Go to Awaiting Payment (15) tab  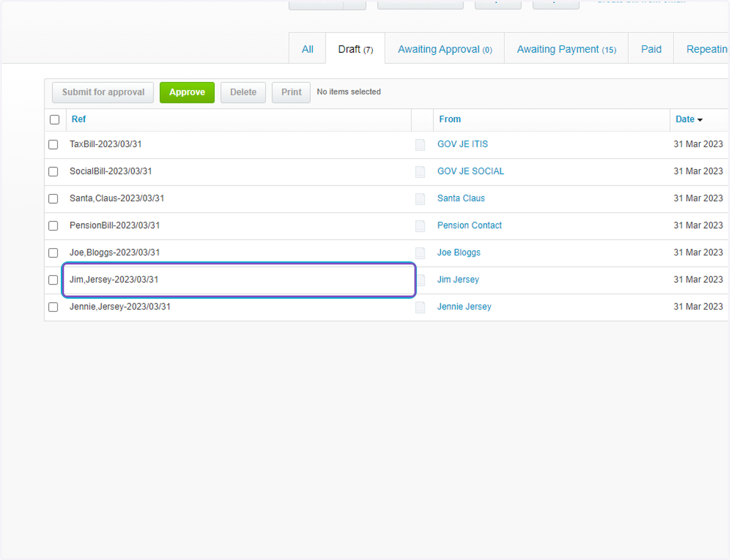[x=566, y=49]
